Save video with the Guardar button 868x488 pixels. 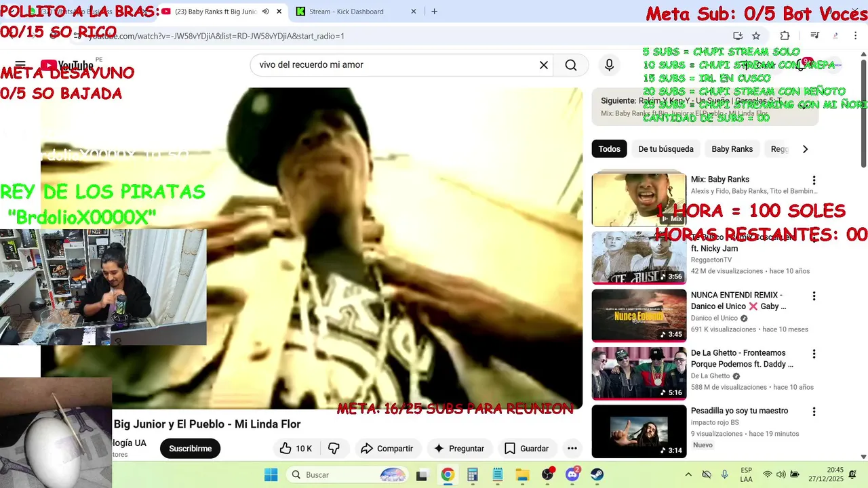coord(526,449)
